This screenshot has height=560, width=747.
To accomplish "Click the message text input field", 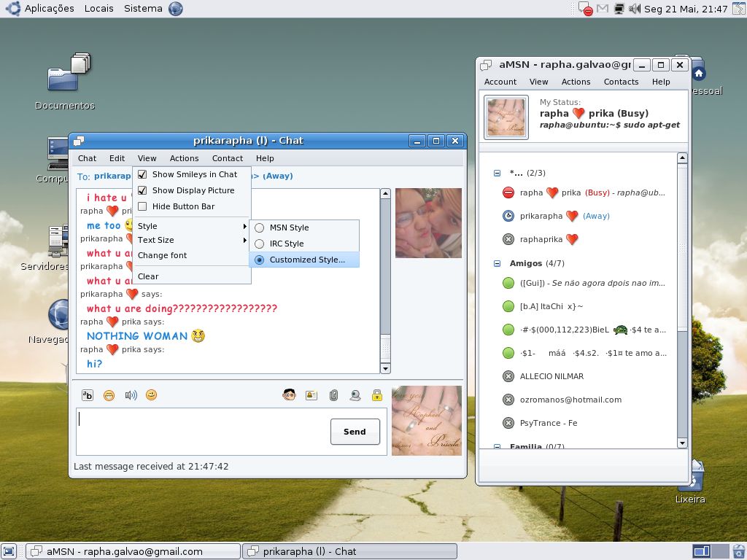I will point(203,432).
